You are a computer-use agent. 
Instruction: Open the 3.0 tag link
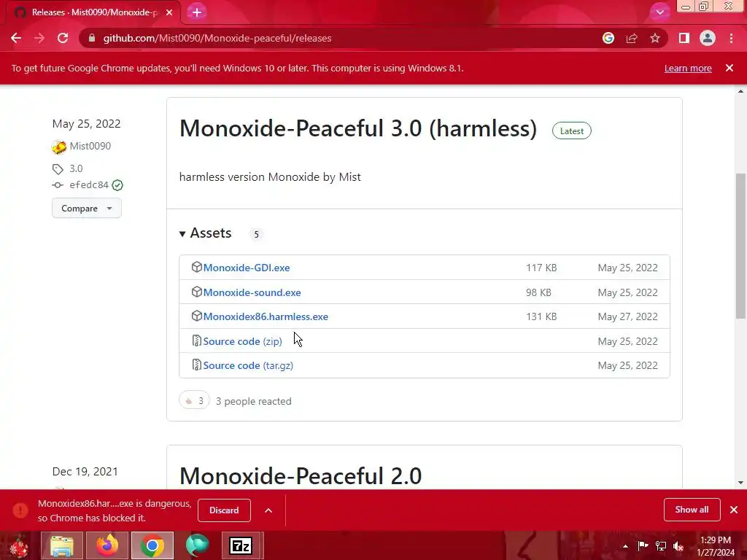[x=76, y=168]
